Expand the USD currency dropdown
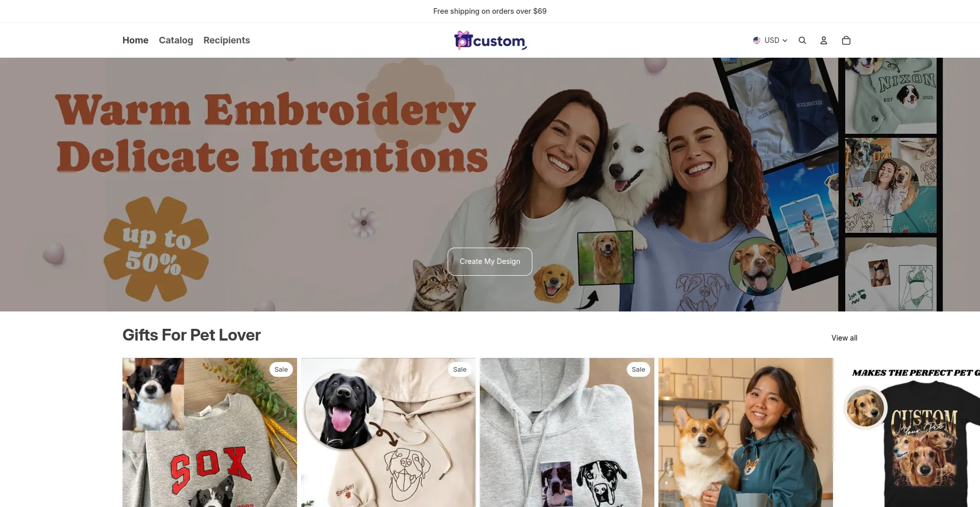980x507 pixels. tap(771, 40)
